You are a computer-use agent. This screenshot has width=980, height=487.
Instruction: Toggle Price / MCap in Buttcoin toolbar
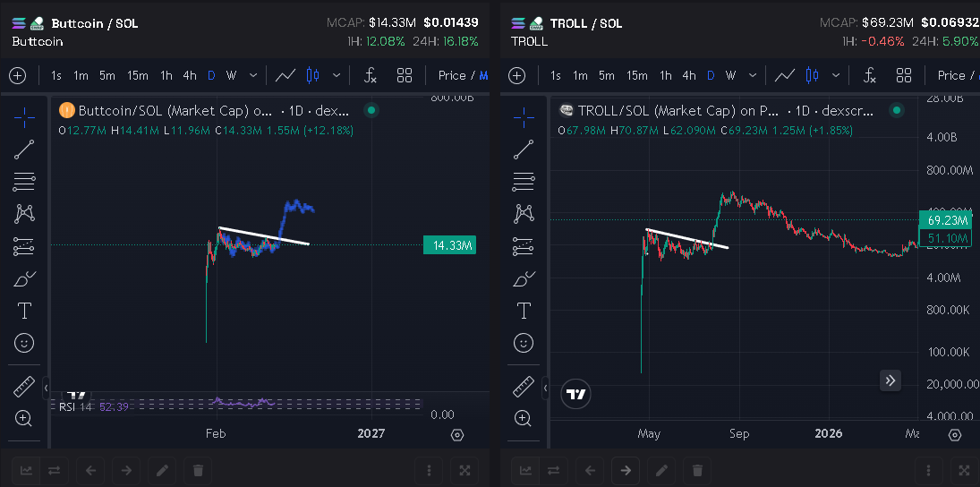463,75
